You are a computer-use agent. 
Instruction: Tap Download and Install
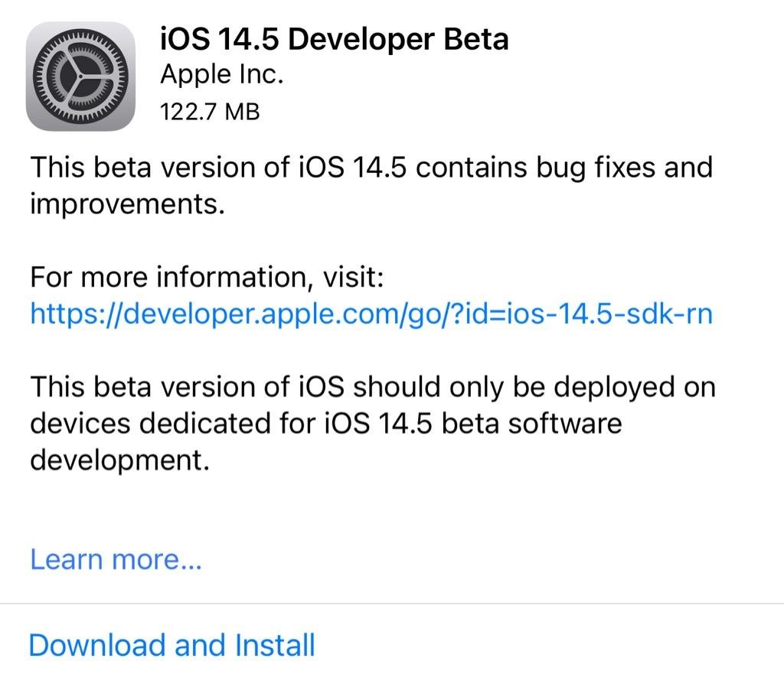click(171, 645)
